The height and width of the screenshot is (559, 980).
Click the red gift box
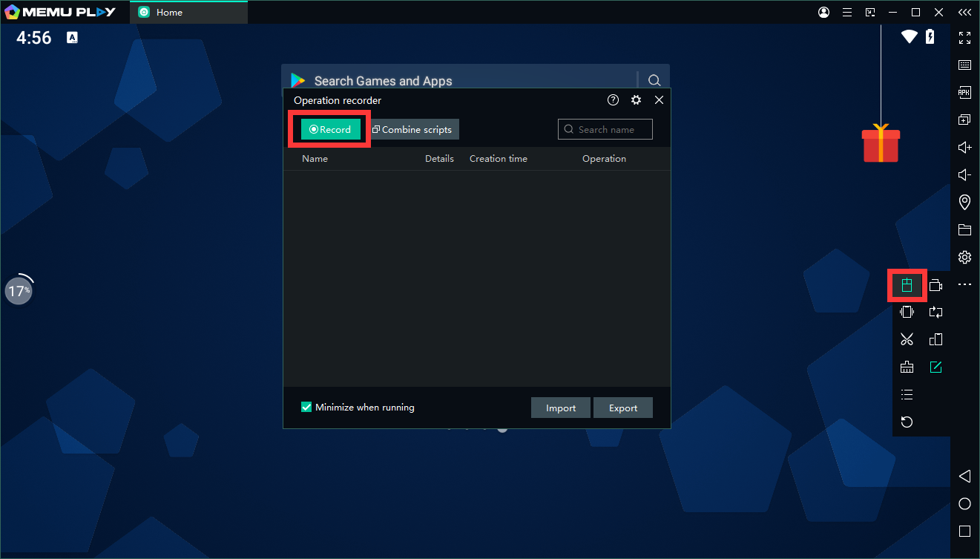coord(881,144)
